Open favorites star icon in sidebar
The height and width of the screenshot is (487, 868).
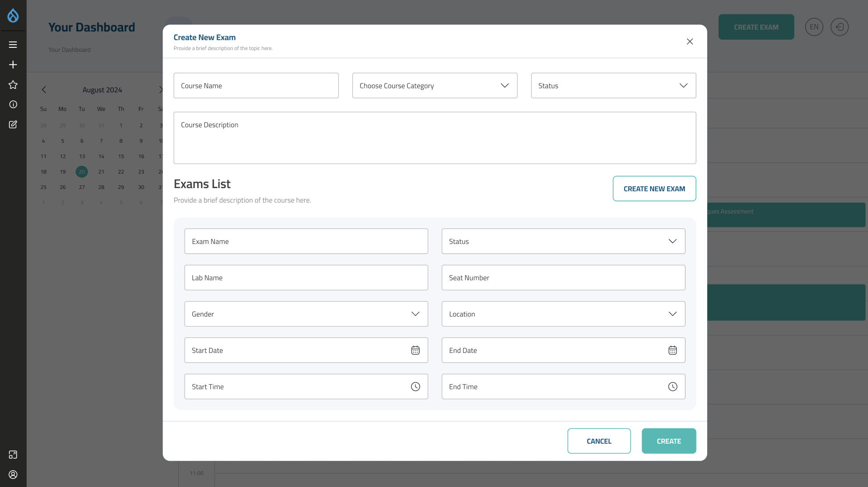pyautogui.click(x=13, y=85)
